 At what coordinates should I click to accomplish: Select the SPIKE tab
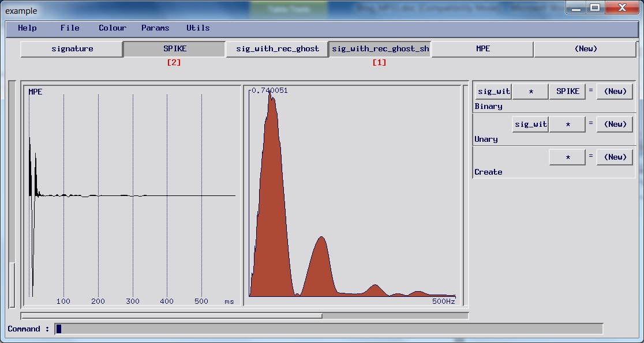coord(174,49)
